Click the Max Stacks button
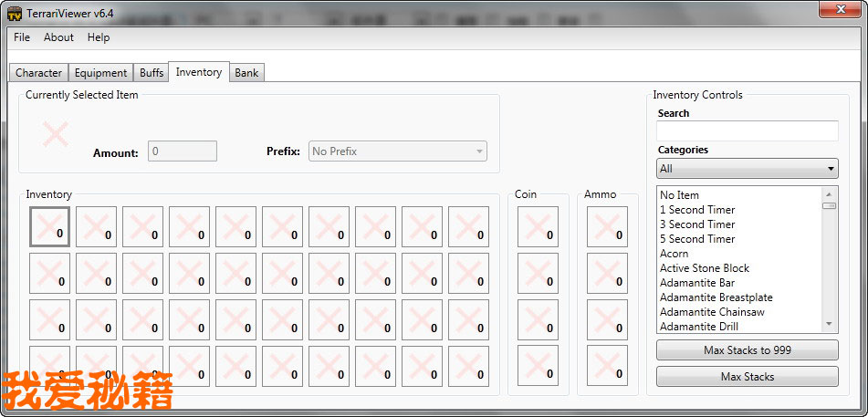The height and width of the screenshot is (417, 868). 747,377
